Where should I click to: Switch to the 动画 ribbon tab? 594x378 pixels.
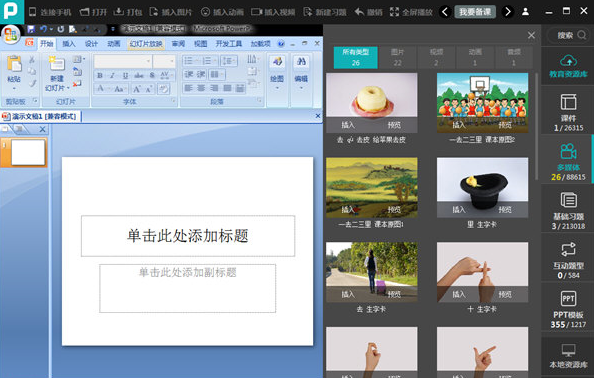(x=114, y=44)
